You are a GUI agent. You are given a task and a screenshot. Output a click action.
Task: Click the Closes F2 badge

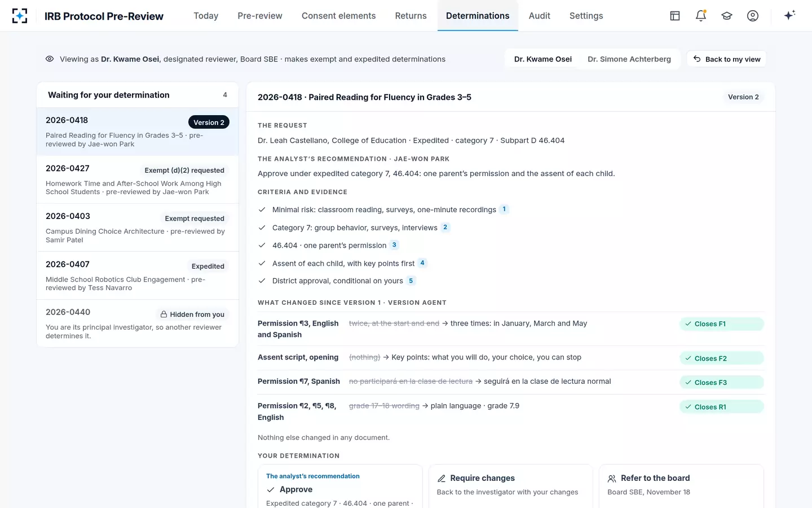[721, 358]
